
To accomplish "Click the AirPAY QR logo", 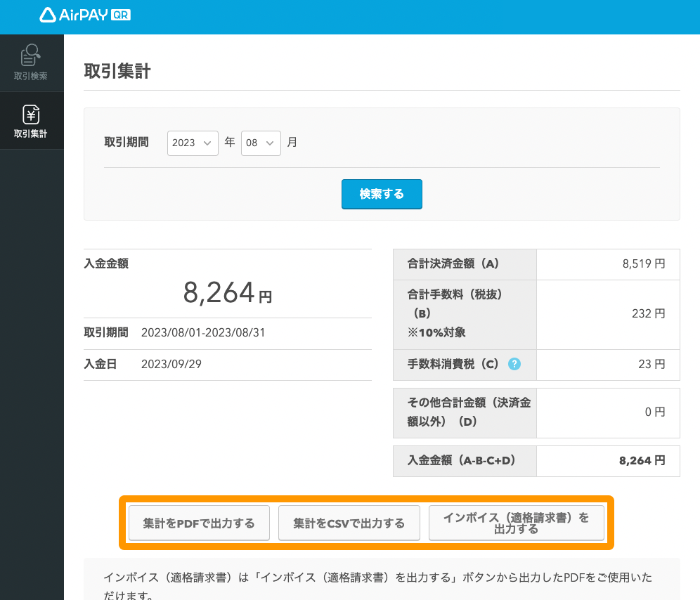I will tap(85, 15).
